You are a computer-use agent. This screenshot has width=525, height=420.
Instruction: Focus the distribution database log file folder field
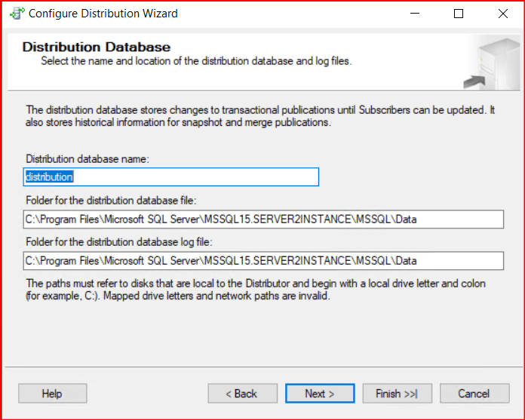263,261
